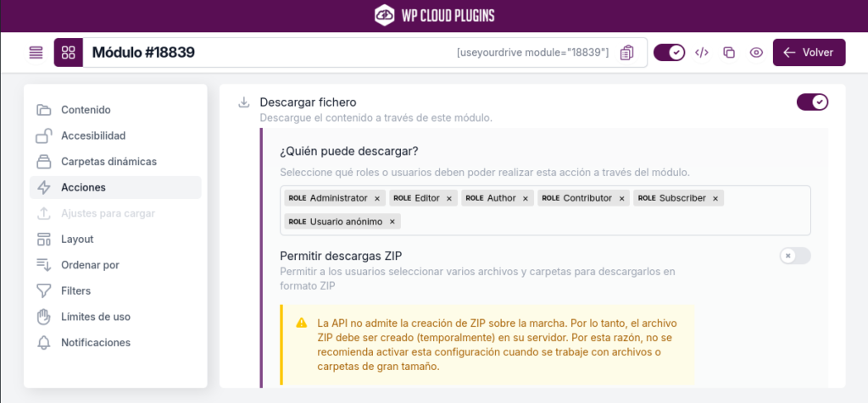Viewport: 868px width, 403px height.
Task: Open the Carpetas dinámicas section
Action: tap(115, 162)
